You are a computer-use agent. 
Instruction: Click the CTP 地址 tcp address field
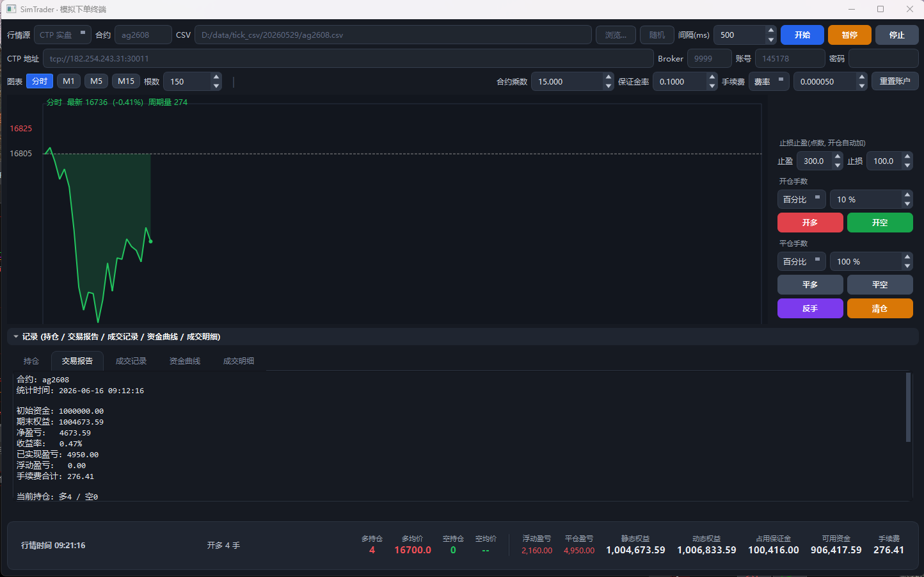tap(348, 58)
